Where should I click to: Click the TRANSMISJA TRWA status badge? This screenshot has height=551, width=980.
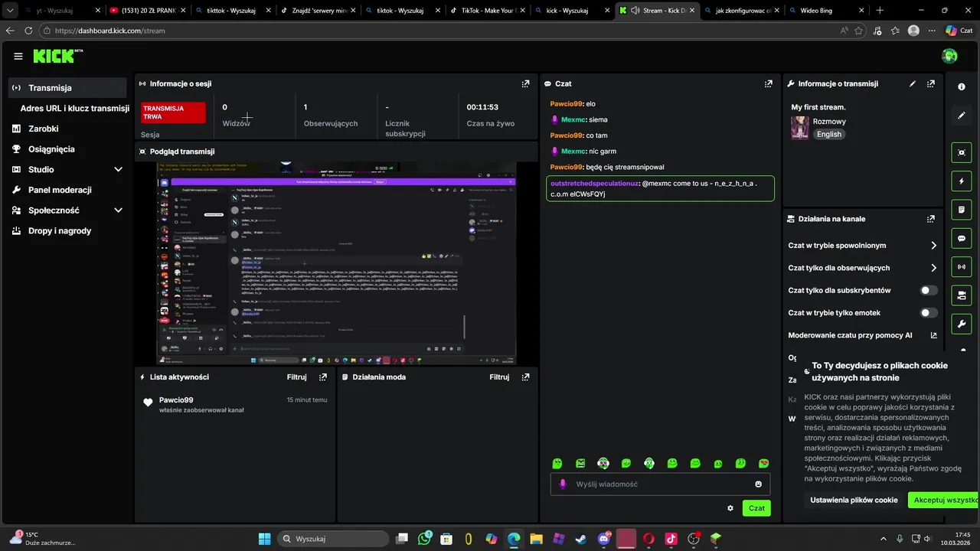pyautogui.click(x=173, y=112)
